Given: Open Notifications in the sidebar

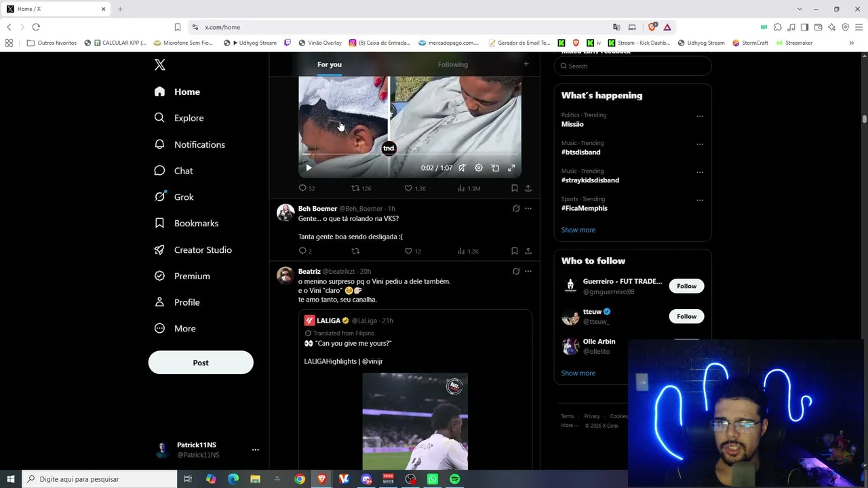Looking at the screenshot, I should (189, 144).
